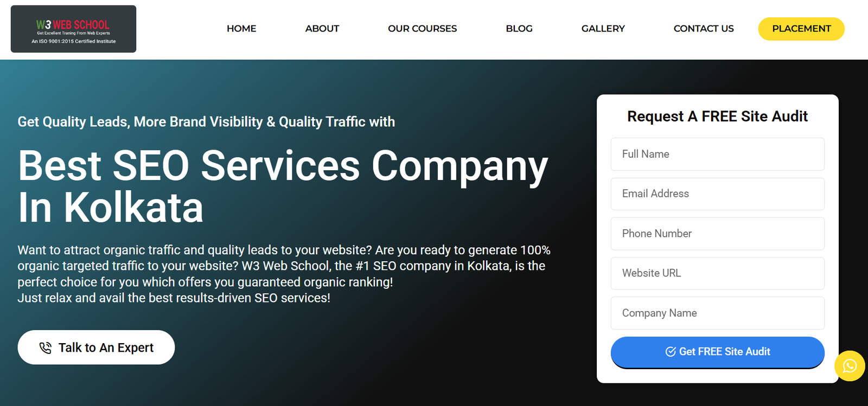The image size is (868, 406).
Task: Navigate to the BLOG section
Action: click(x=519, y=29)
